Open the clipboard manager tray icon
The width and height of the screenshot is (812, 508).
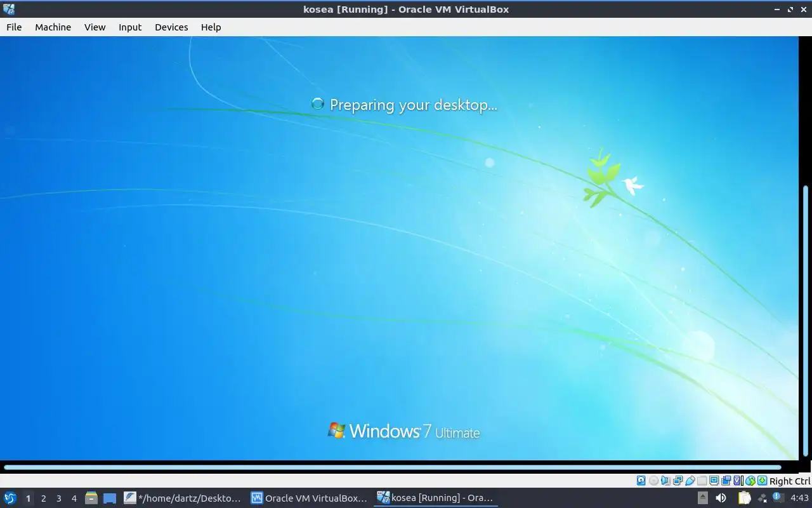coord(744,498)
